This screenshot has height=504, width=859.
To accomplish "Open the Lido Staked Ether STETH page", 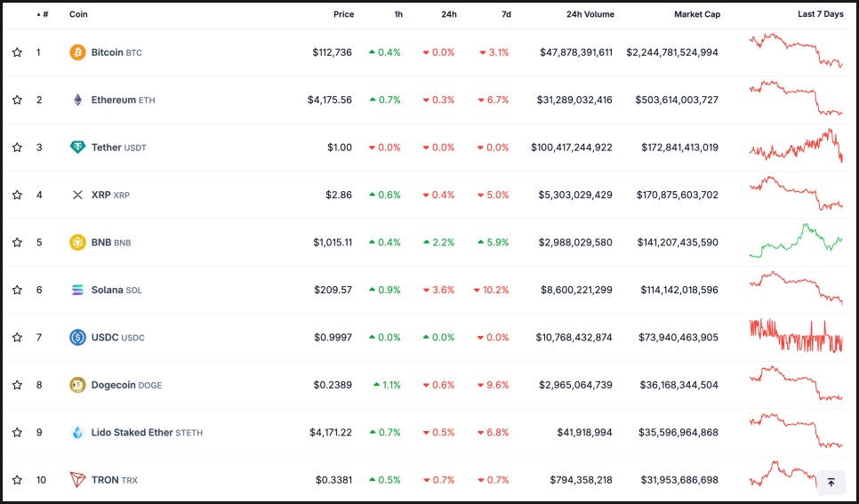I will coord(147,432).
